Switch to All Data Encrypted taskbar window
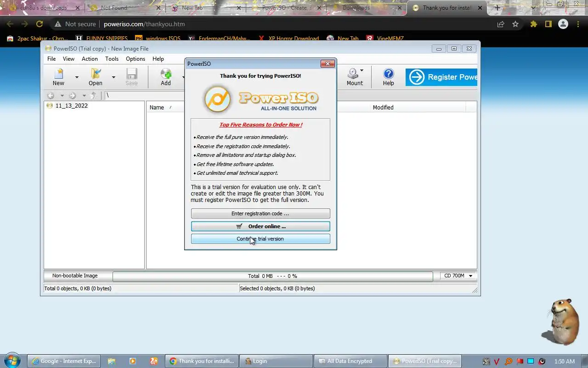Image resolution: width=588 pixels, height=368 pixels. 350,361
